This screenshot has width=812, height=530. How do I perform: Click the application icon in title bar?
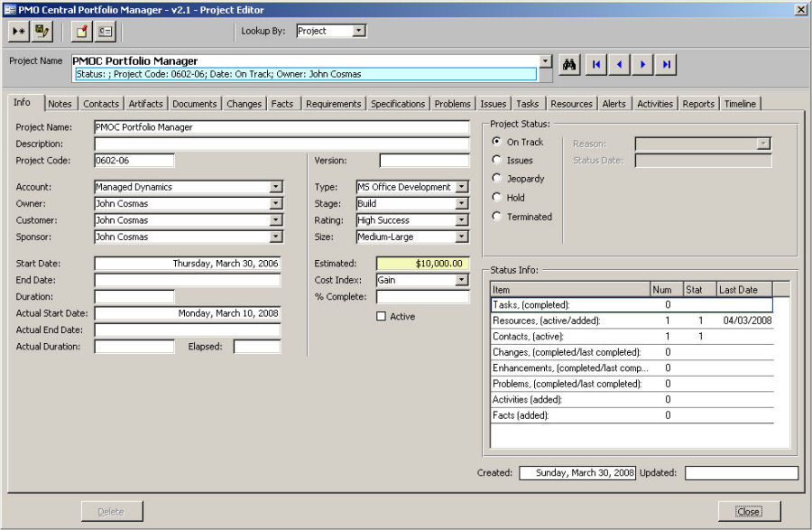pos(9,9)
